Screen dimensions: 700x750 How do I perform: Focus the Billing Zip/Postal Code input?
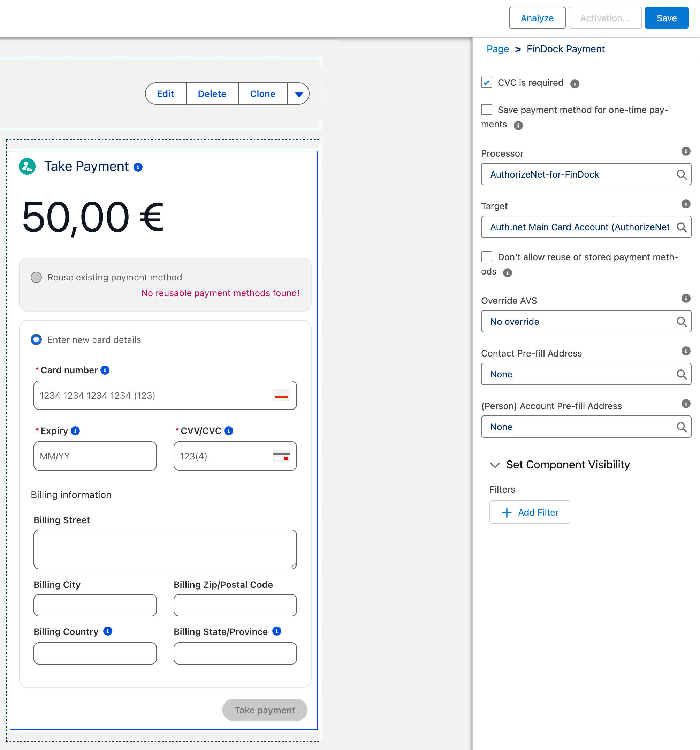[235, 605]
